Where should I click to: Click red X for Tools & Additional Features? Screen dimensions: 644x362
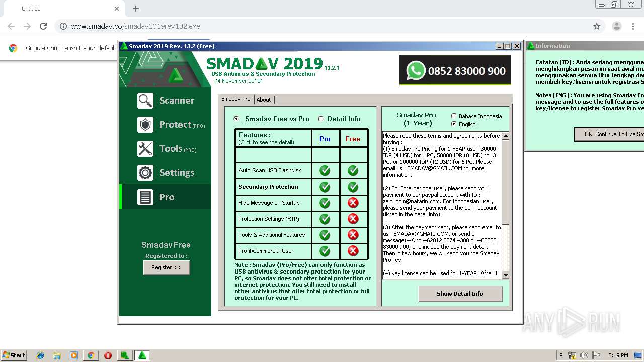(x=353, y=235)
